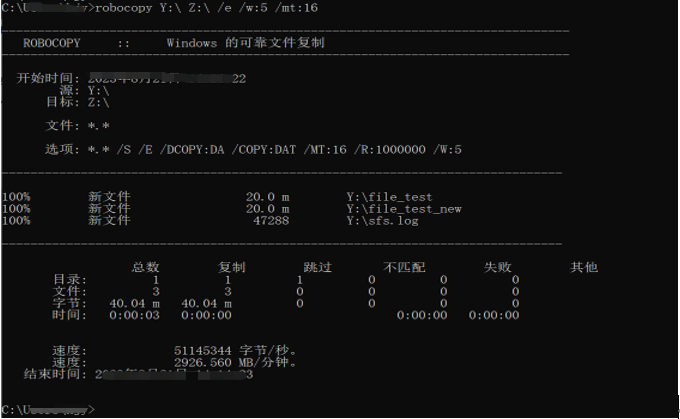Click the Windows 的可靠文件复制 heading
This screenshot has height=419, width=680.
[x=245, y=43]
